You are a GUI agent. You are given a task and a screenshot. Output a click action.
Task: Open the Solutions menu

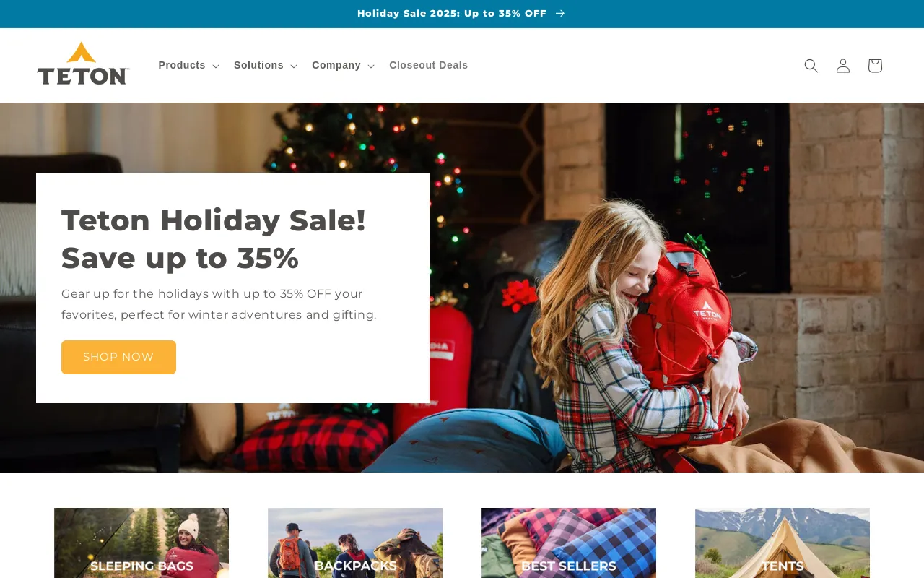pyautogui.click(x=265, y=65)
